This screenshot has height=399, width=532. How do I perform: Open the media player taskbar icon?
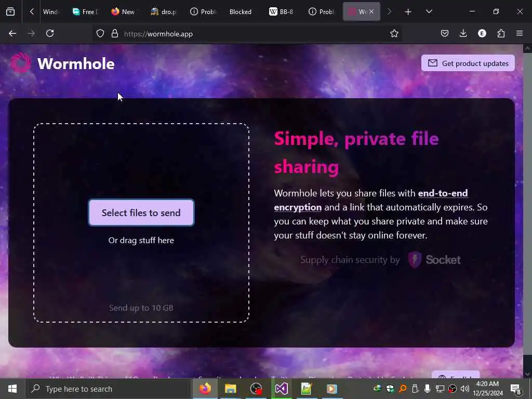point(332,389)
